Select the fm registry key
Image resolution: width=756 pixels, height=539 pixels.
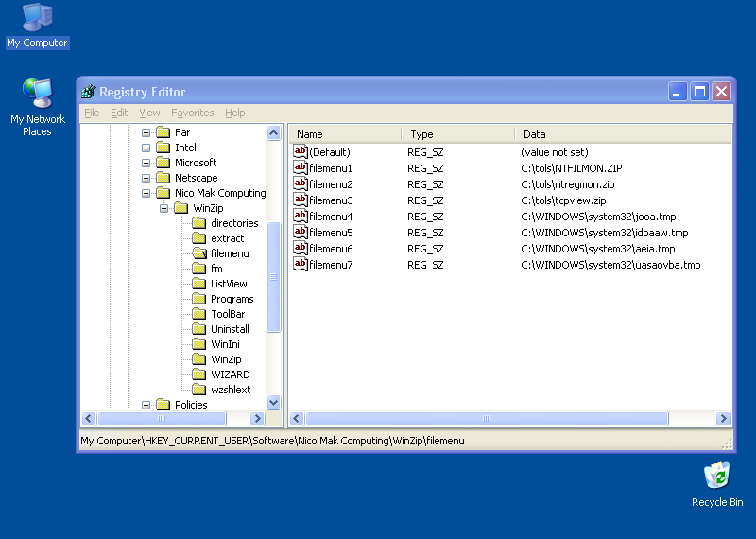pos(216,269)
